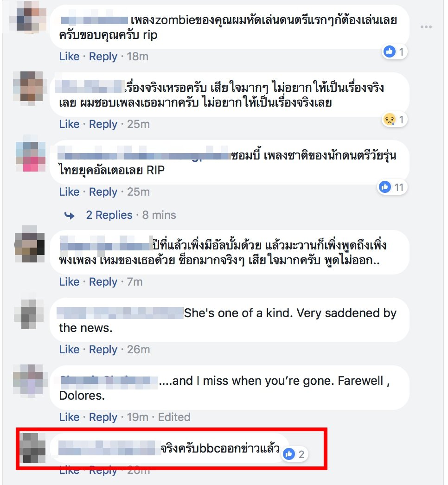448x485 pixels.
Task: Reply to the 'Farewell, Dolores' comment
Action: click(103, 417)
